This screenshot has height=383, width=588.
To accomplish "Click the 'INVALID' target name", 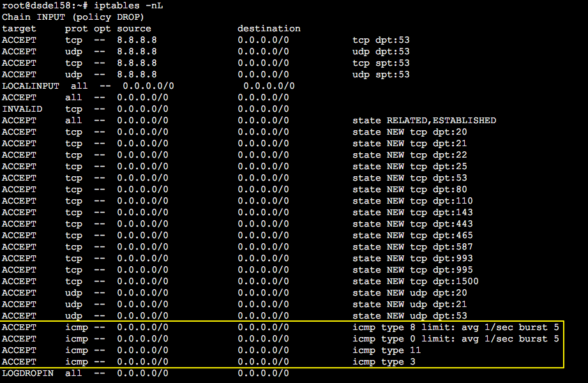I will pos(22,109).
